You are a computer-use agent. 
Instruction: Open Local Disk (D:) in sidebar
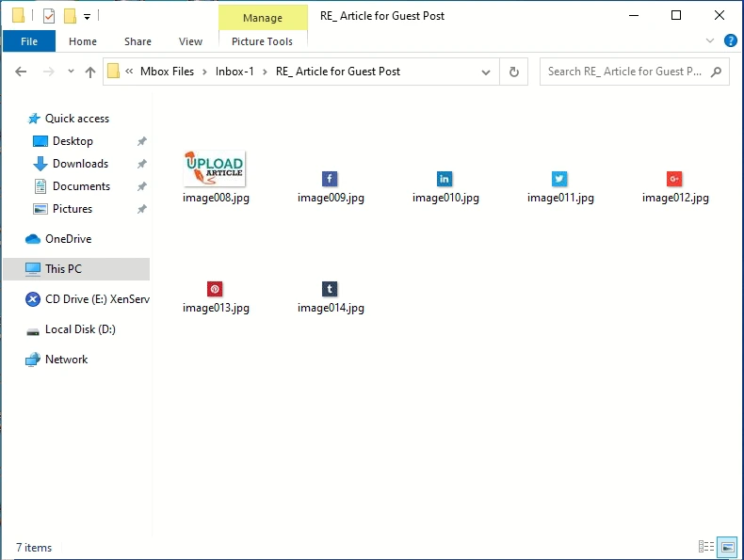click(80, 329)
